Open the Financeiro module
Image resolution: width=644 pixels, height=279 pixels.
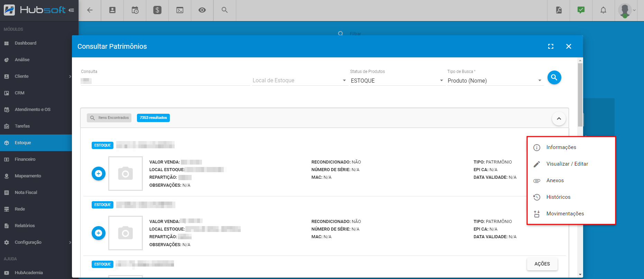click(36, 159)
